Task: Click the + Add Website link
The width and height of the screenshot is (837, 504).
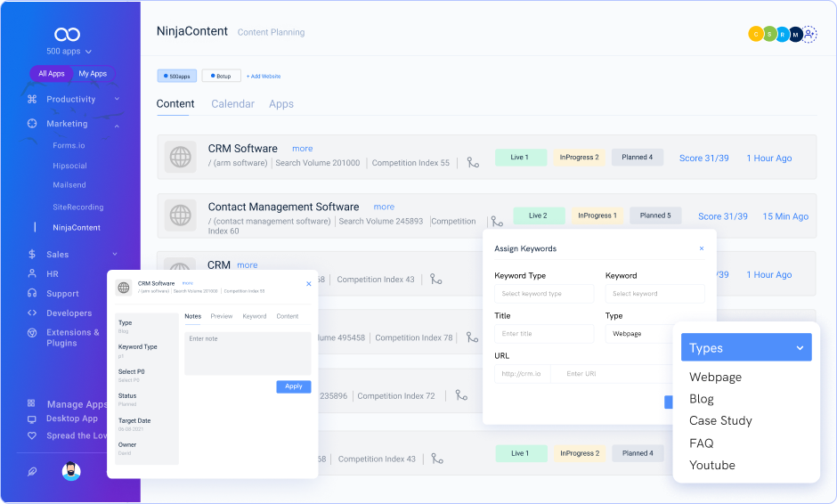Action: [264, 77]
